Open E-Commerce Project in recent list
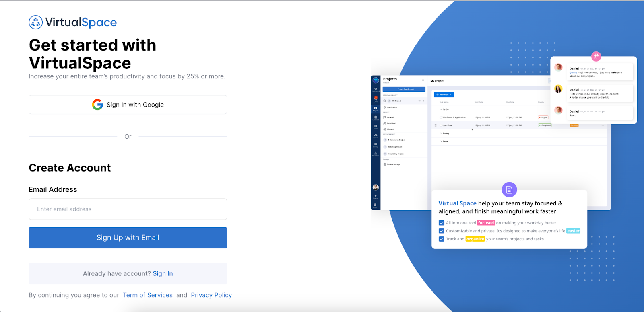The width and height of the screenshot is (644, 312). (x=394, y=140)
